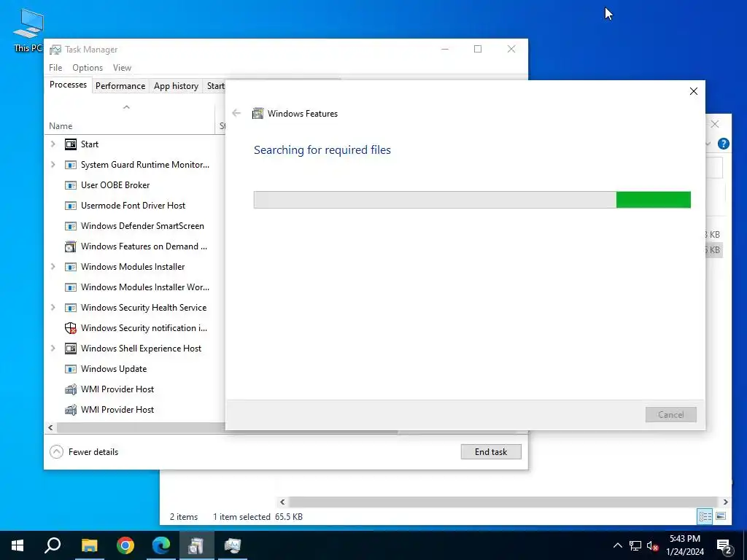Click the Start process icon in Task Manager
The height and width of the screenshot is (560, 747).
pyautogui.click(x=71, y=144)
